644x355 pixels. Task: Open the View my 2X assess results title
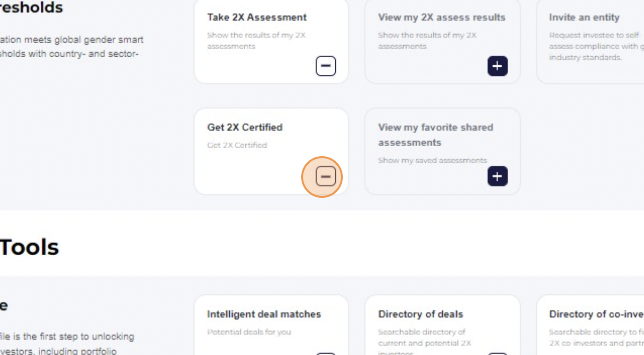[x=442, y=18]
